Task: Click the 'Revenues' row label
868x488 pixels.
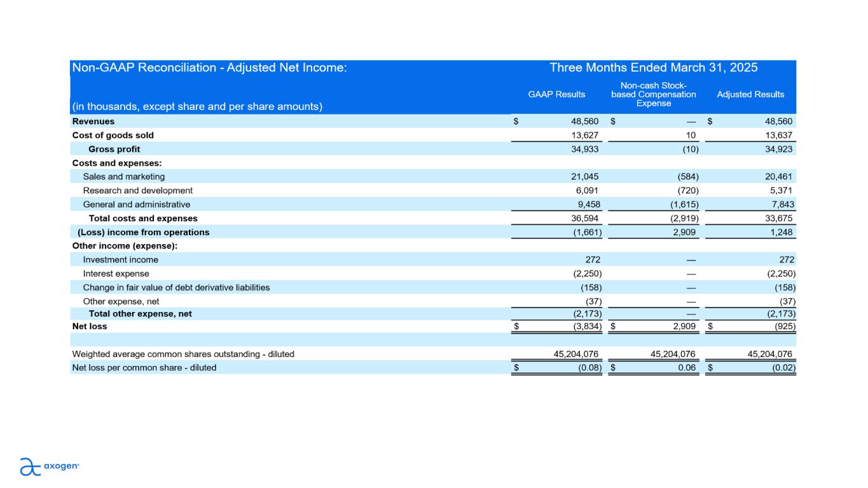Action: point(93,121)
